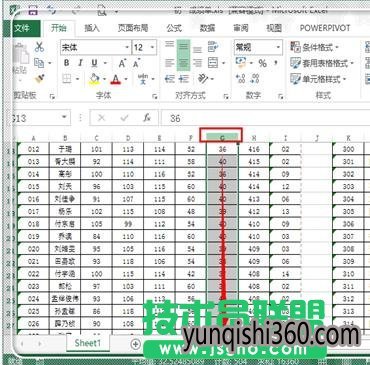
Task: Click the insert function fx icon
Action: point(147,118)
